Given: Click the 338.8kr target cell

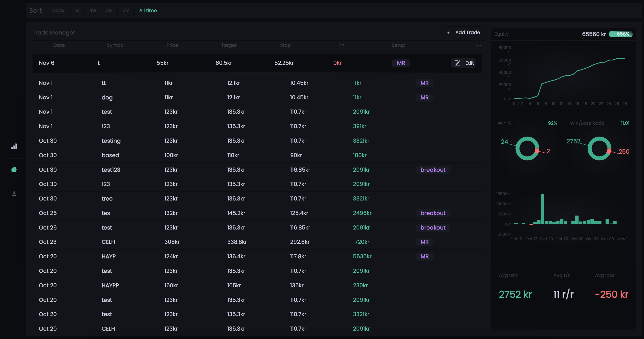Looking at the screenshot, I should (237, 242).
